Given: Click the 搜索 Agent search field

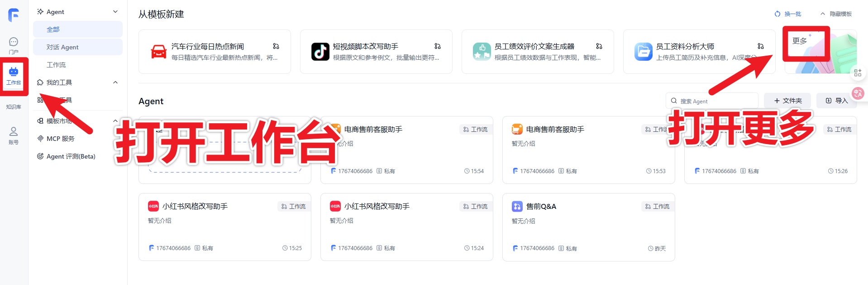Looking at the screenshot, I should click(712, 101).
